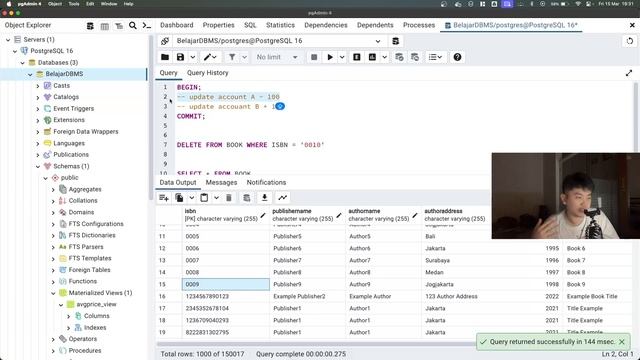Open the macOS Window menu
This screenshot has width=640, height=360.
pos(109,4)
